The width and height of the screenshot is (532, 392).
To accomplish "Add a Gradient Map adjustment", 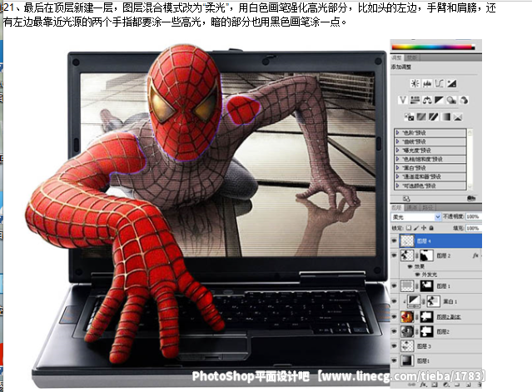I will point(445,117).
